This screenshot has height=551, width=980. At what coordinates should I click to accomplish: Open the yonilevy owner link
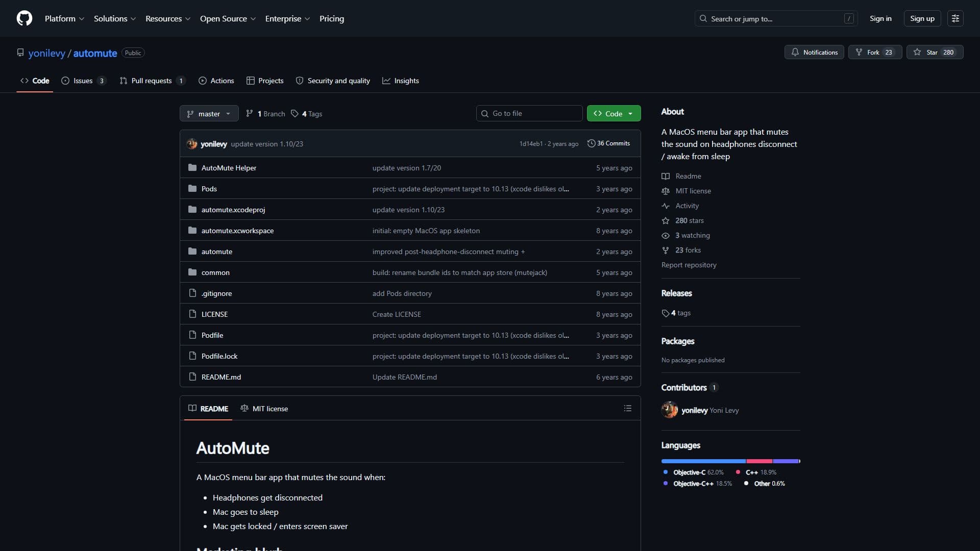point(46,53)
